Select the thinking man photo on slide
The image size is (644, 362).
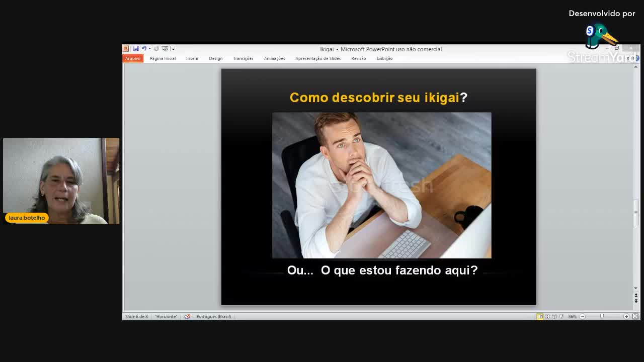[x=382, y=185]
